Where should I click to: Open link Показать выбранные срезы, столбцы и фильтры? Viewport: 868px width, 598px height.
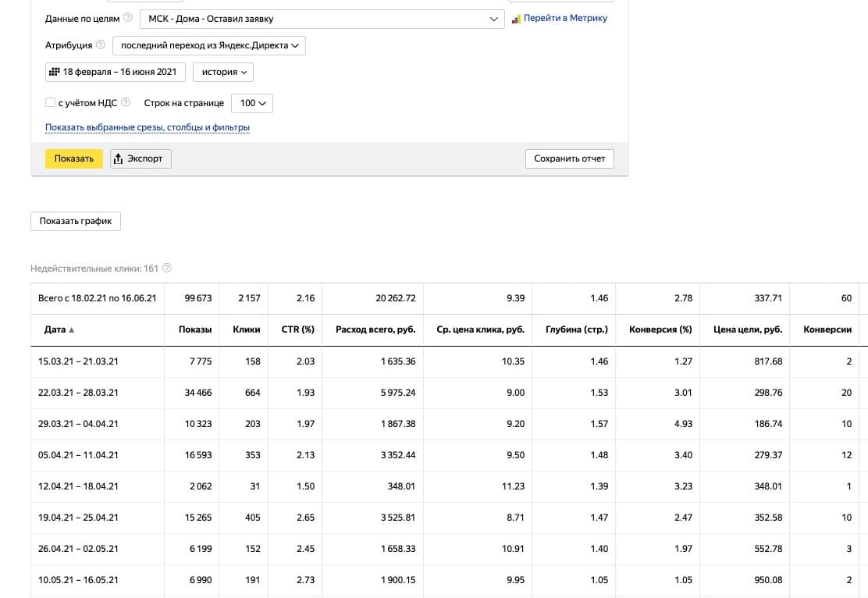pyautogui.click(x=148, y=127)
